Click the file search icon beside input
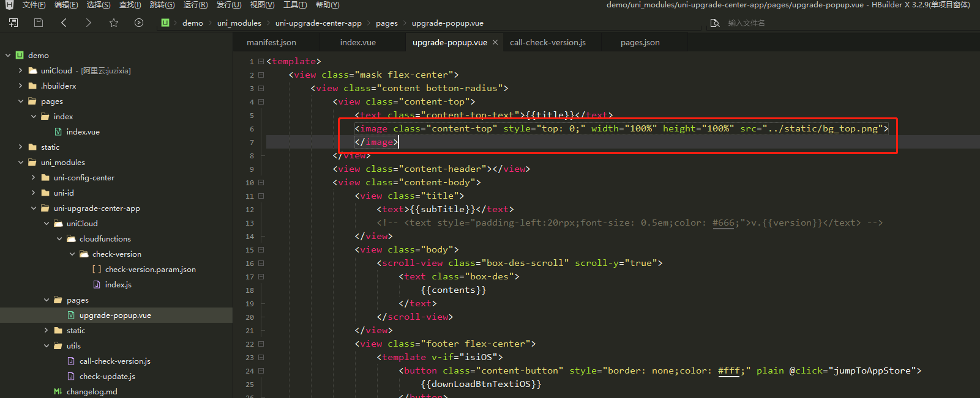Image resolution: width=980 pixels, height=398 pixels. [x=714, y=23]
